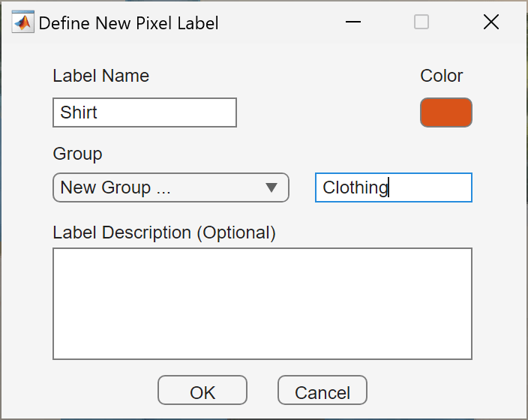Image resolution: width=528 pixels, height=420 pixels.
Task: Click the 'Label Description (Optional)' caption
Action: (x=164, y=232)
